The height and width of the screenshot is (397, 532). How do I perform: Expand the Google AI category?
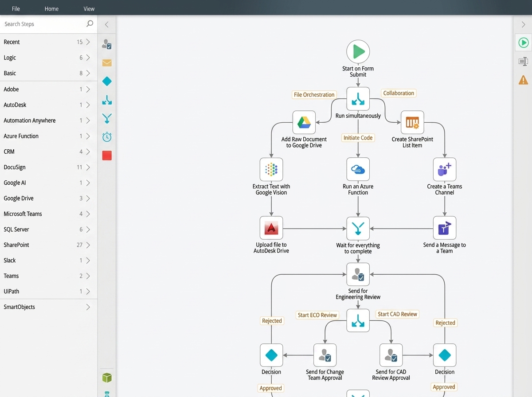pos(49,183)
